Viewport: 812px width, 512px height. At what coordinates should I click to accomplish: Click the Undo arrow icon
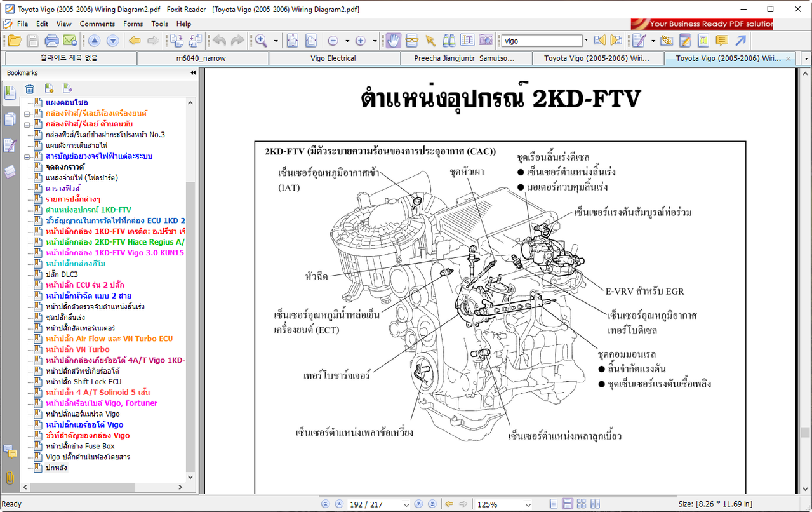coord(219,41)
